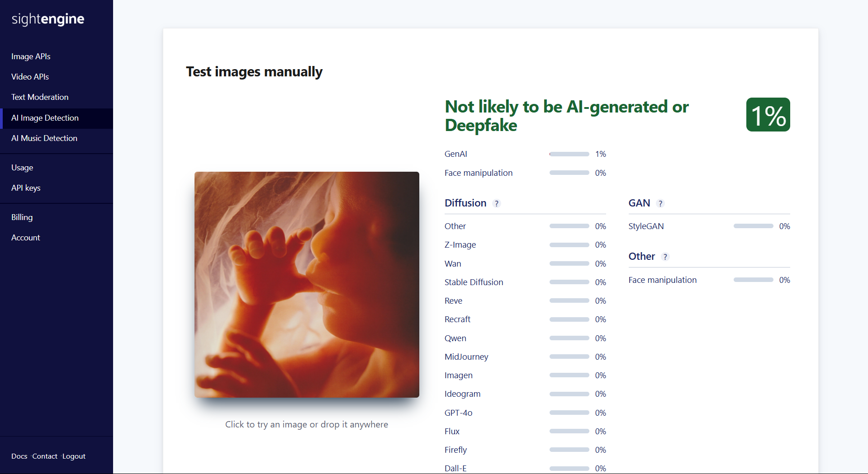The height and width of the screenshot is (474, 868).
Task: Click the Contact link
Action: 45,456
